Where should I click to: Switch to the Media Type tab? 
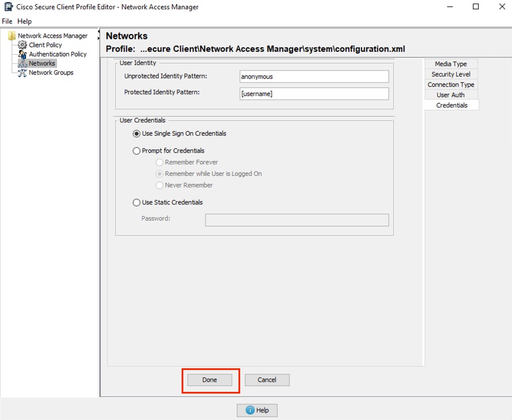(x=451, y=64)
